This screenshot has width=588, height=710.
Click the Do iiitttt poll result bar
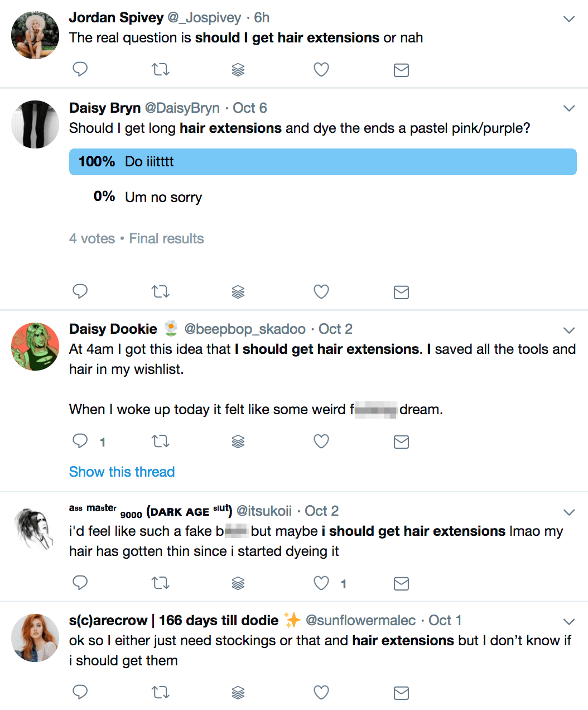point(322,162)
